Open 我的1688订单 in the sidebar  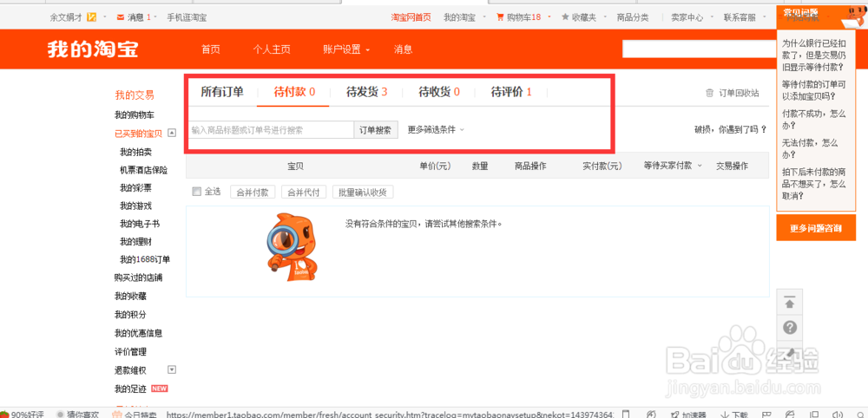tap(145, 259)
